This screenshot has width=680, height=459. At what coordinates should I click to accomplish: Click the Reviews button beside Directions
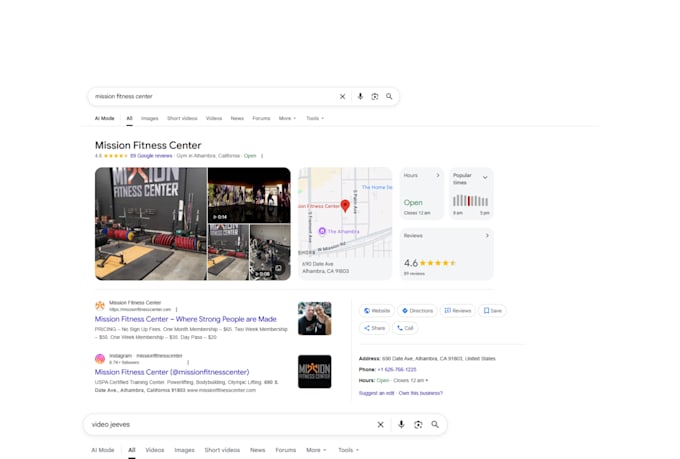[458, 311]
